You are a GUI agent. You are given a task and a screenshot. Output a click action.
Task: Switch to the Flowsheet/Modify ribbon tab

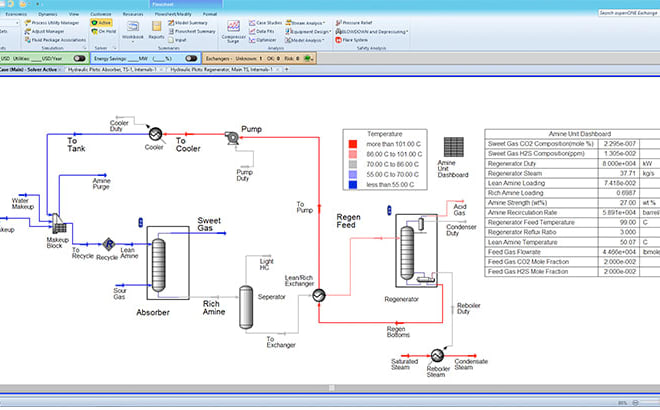(x=173, y=14)
